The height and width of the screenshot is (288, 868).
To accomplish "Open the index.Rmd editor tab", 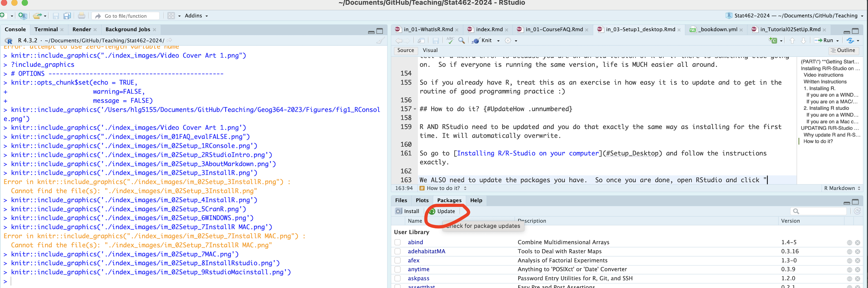I will 489,29.
